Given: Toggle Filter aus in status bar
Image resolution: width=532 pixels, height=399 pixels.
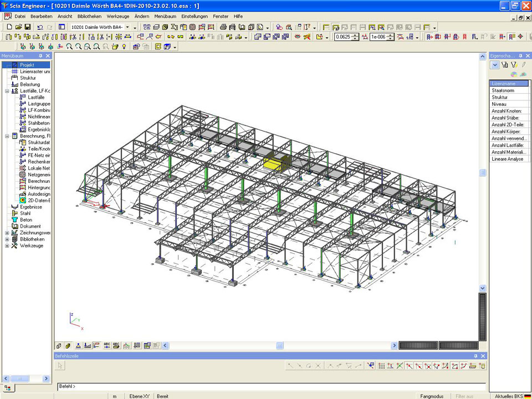Looking at the screenshot, I should click(x=464, y=396).
